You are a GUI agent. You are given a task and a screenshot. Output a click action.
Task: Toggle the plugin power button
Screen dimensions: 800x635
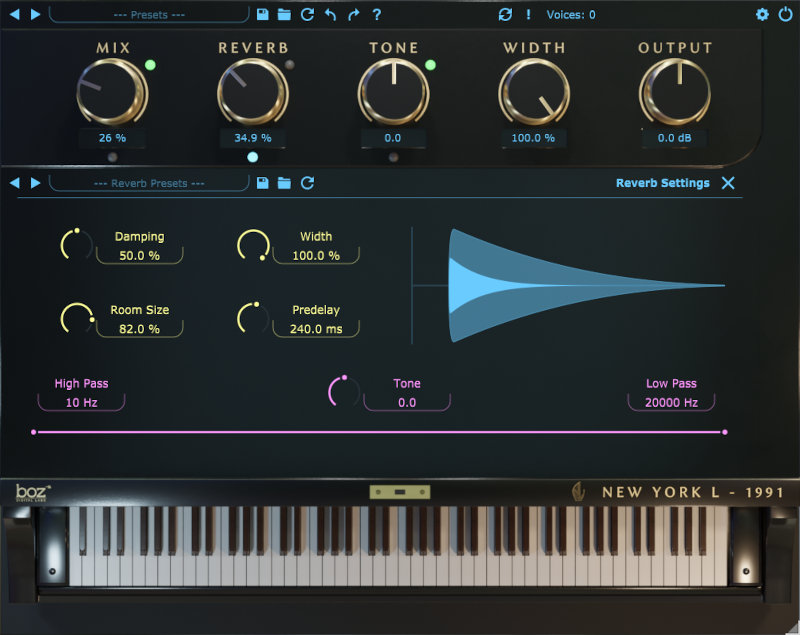784,15
